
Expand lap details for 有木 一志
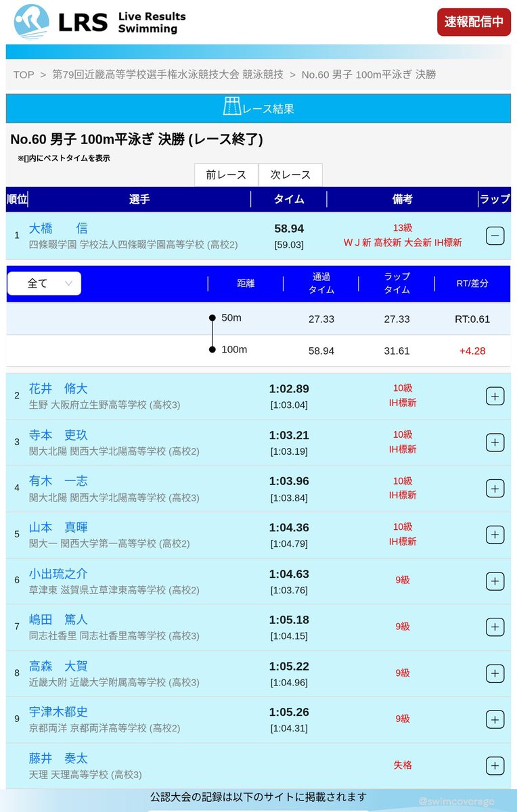tap(495, 489)
